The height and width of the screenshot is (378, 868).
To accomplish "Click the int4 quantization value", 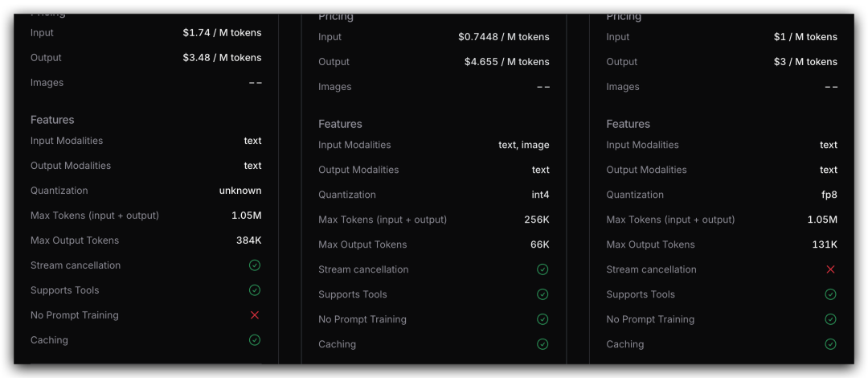I will click(x=540, y=195).
